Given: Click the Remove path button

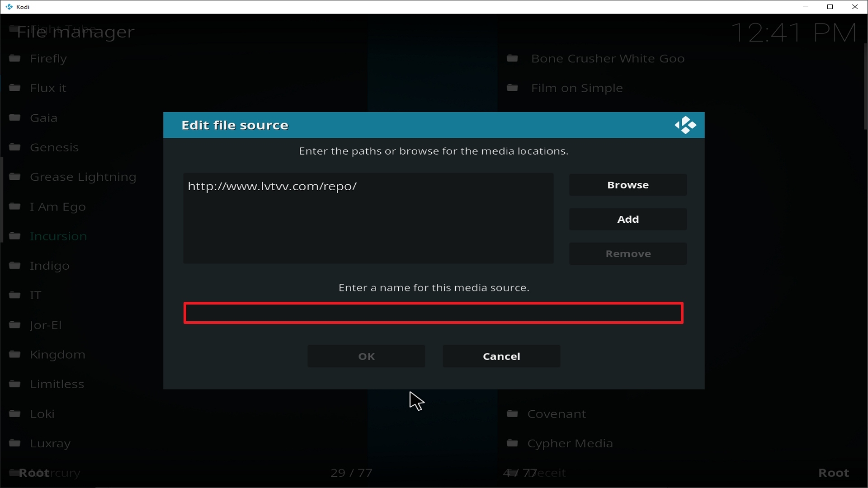Looking at the screenshot, I should coord(627,253).
